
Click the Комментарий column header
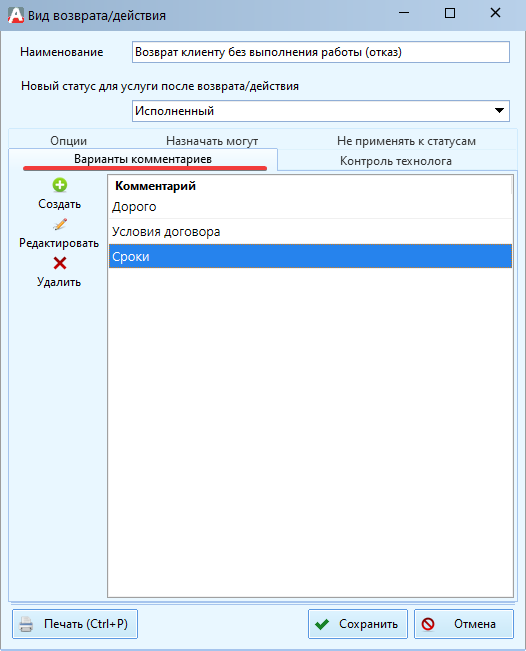(x=155, y=186)
